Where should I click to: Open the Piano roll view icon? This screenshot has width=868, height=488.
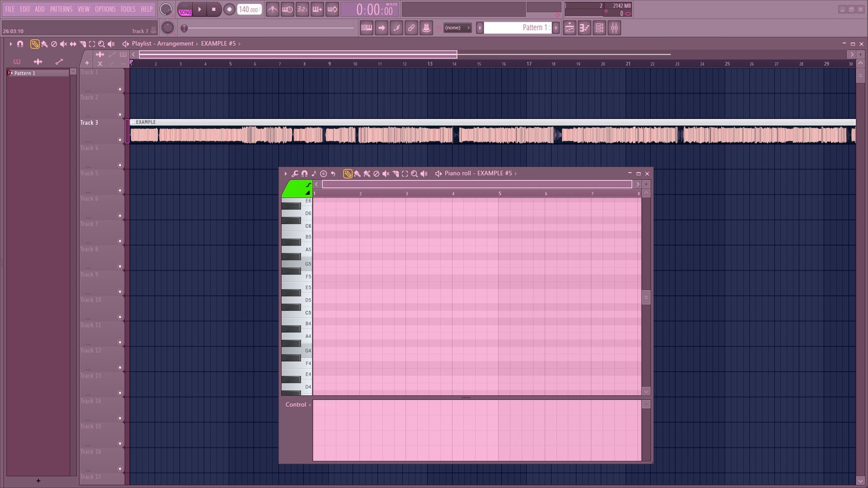tap(584, 28)
